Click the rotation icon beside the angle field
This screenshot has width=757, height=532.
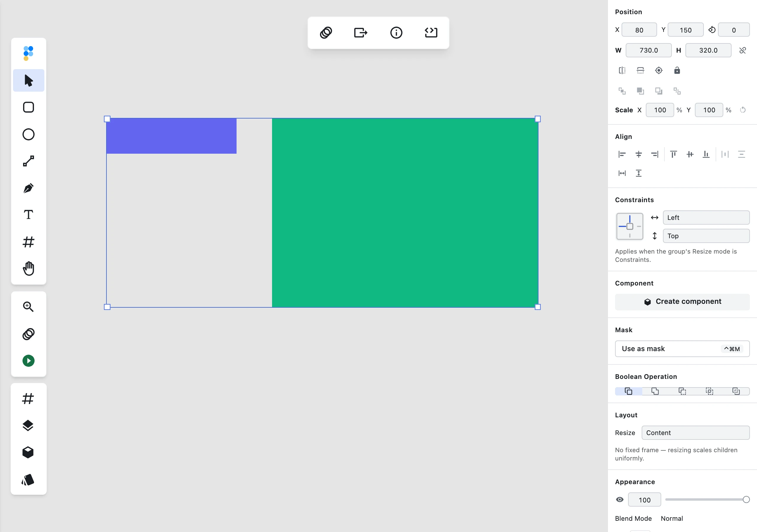tap(712, 30)
